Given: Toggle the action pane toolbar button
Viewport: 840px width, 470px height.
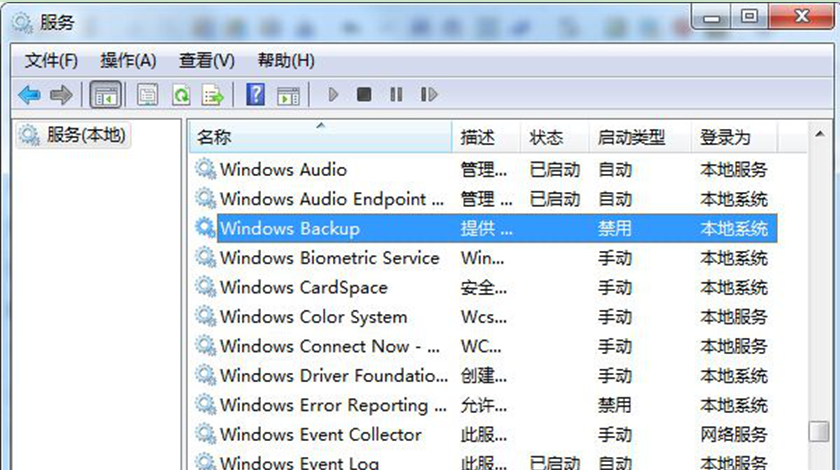Looking at the screenshot, I should (x=288, y=95).
